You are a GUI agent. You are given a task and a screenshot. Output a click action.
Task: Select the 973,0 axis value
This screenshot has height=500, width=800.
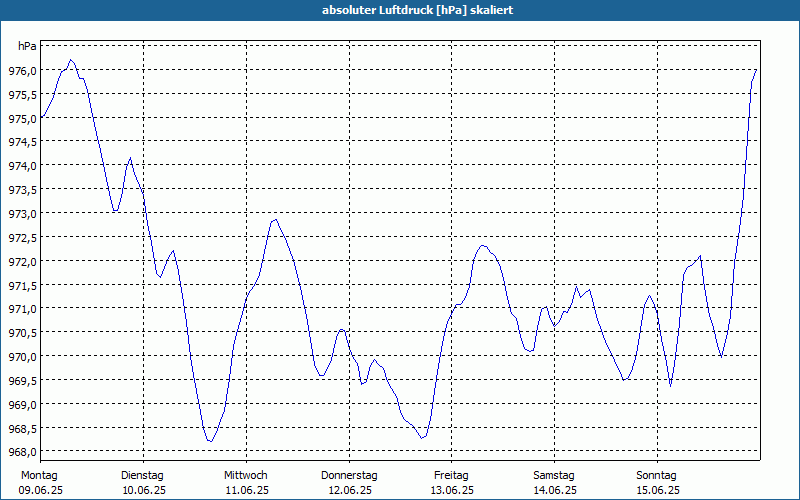tap(22, 214)
